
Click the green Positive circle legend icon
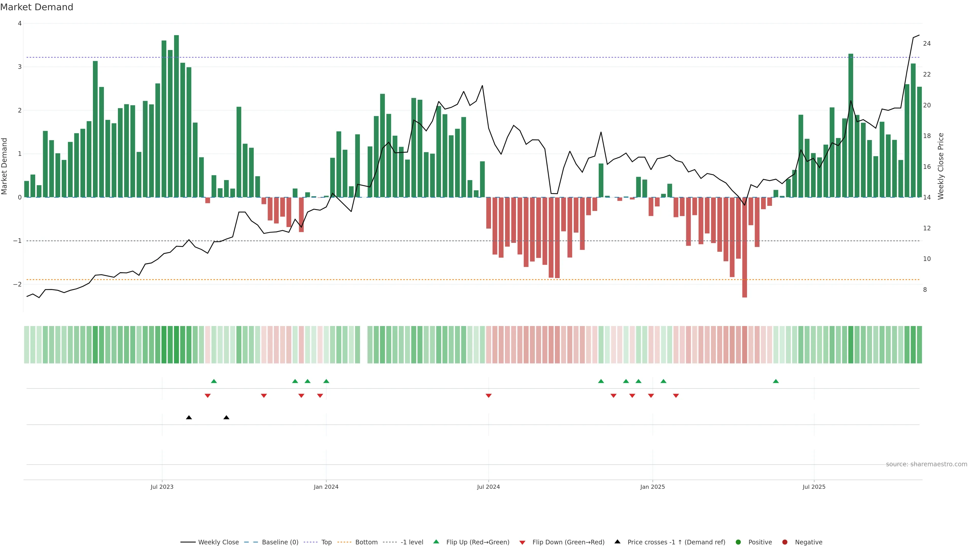(738, 542)
